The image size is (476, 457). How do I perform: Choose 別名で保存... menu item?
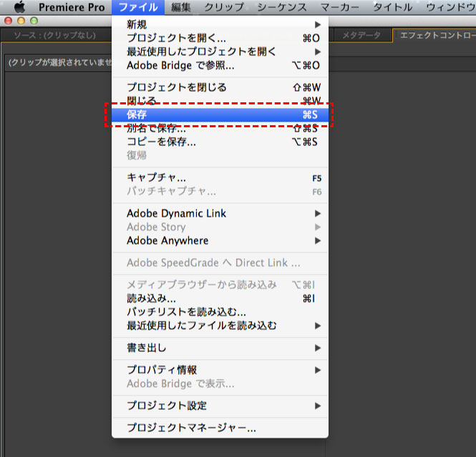coord(220,128)
